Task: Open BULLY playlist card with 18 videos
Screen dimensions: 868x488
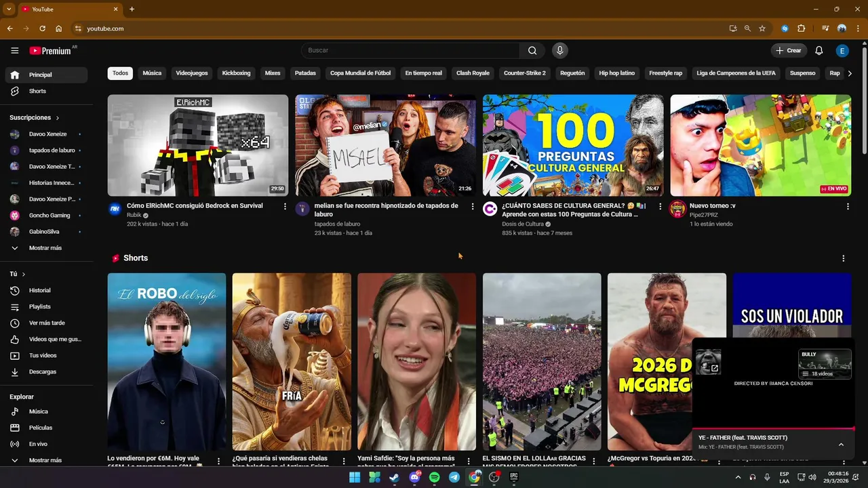Action: tap(825, 364)
